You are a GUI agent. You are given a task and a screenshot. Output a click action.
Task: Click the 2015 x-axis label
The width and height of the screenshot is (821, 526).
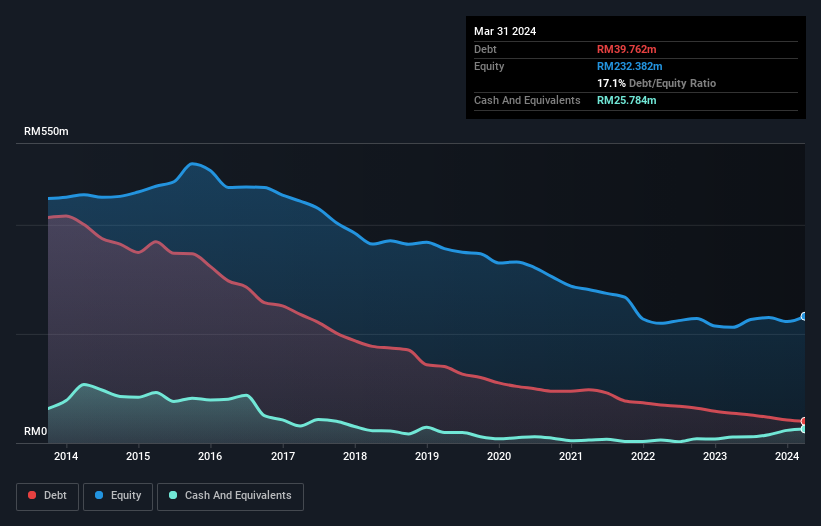(138, 456)
